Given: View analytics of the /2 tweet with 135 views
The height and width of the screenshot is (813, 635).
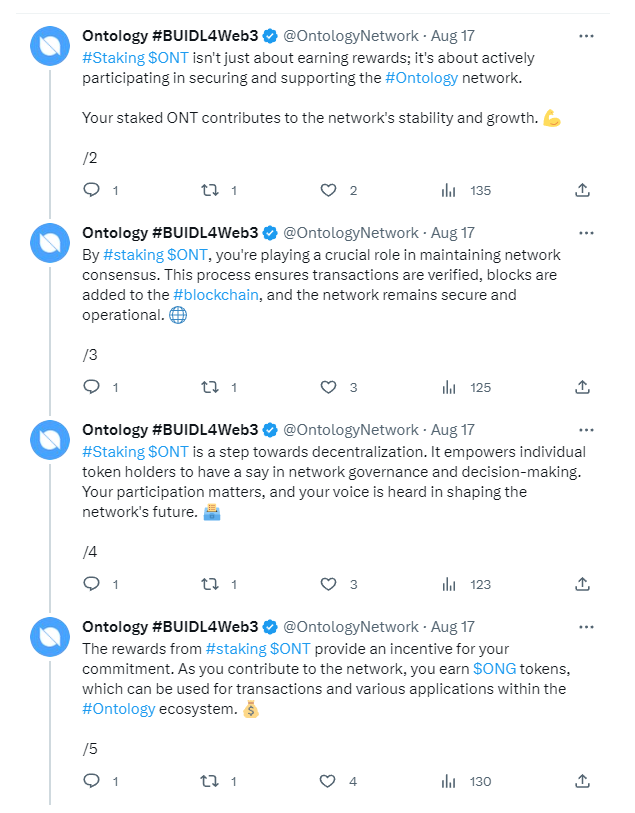Looking at the screenshot, I should click(449, 190).
